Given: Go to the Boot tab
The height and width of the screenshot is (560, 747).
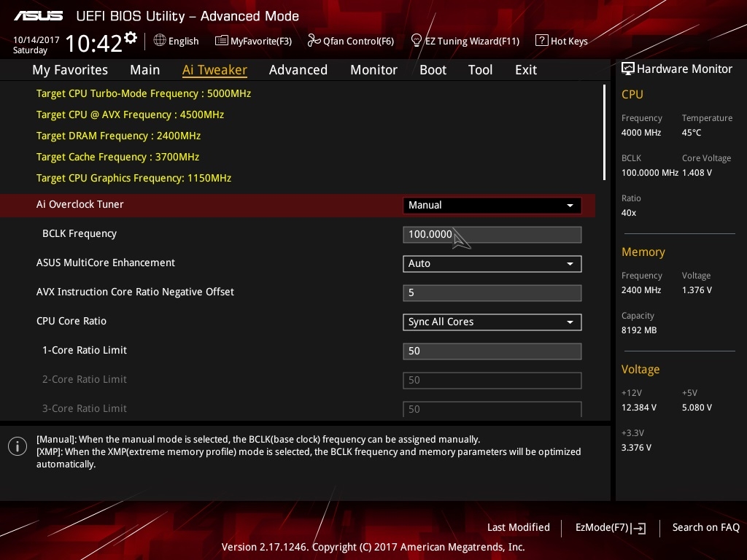Looking at the screenshot, I should 433,70.
